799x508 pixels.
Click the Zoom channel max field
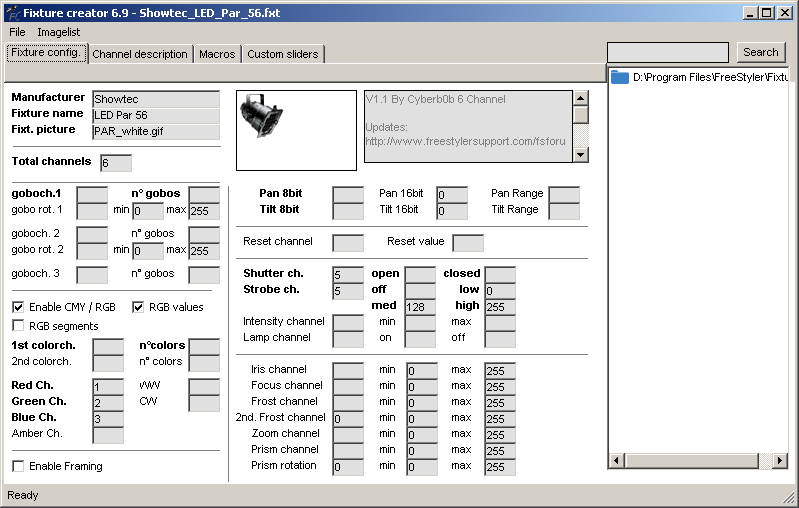[x=500, y=435]
